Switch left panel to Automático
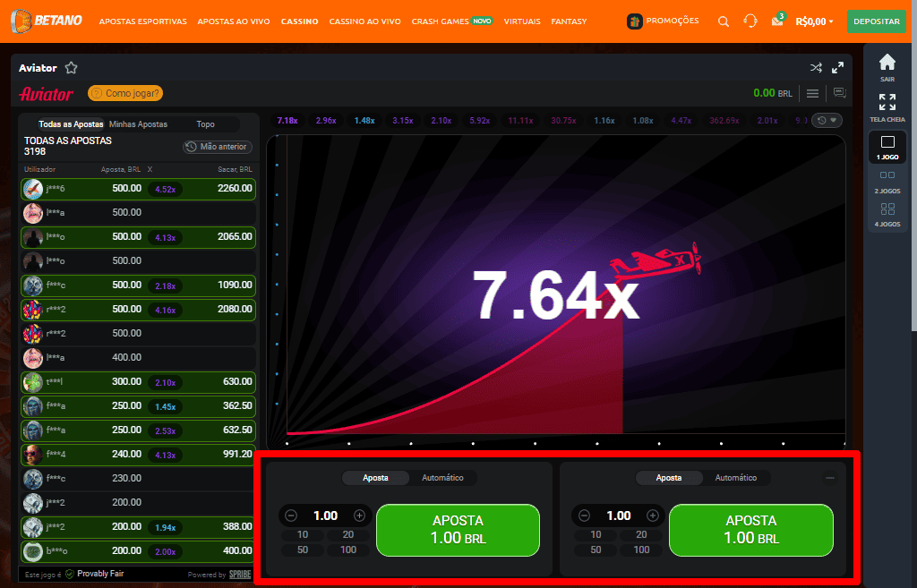Viewport: 917px width, 588px height. pyautogui.click(x=442, y=478)
